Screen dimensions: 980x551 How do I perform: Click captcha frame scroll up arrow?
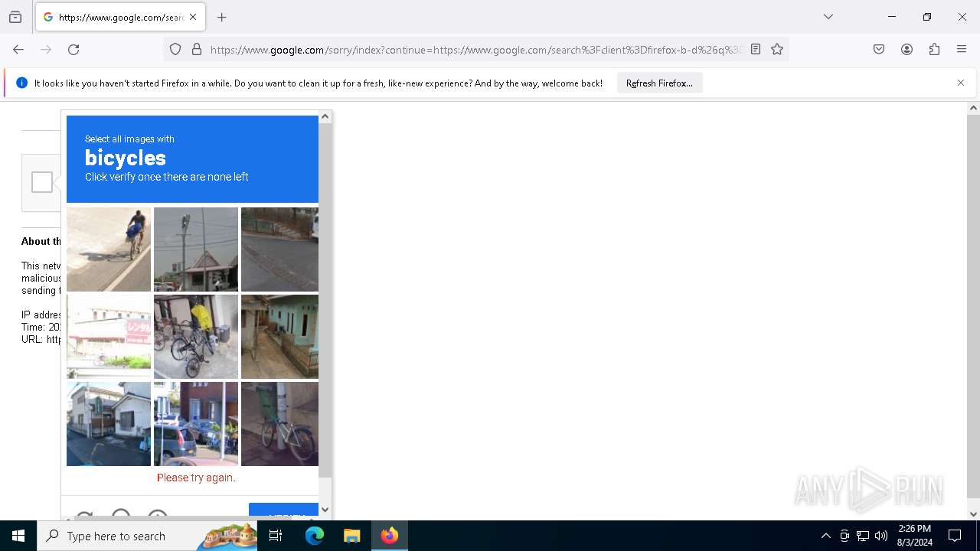coord(325,116)
